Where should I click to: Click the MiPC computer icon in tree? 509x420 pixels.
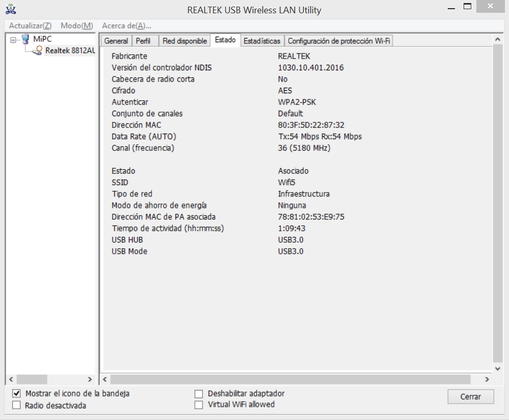pos(26,39)
